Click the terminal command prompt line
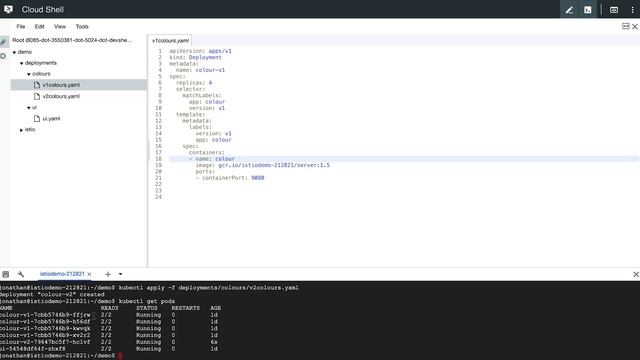Screen dimensions: 640x360 pyautogui.click(x=61, y=356)
